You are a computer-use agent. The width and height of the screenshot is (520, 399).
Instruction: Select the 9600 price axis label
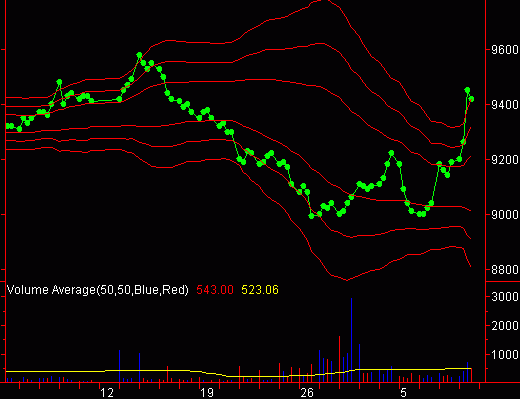505,50
